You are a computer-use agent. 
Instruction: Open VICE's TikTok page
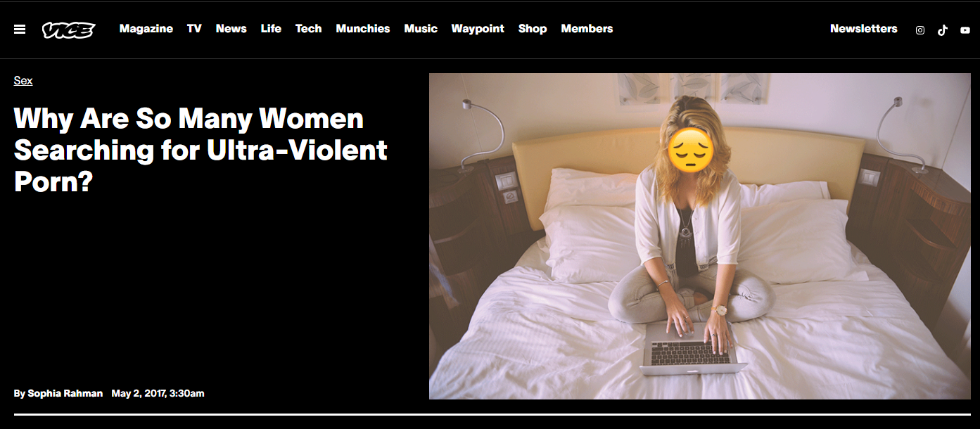pos(943,30)
